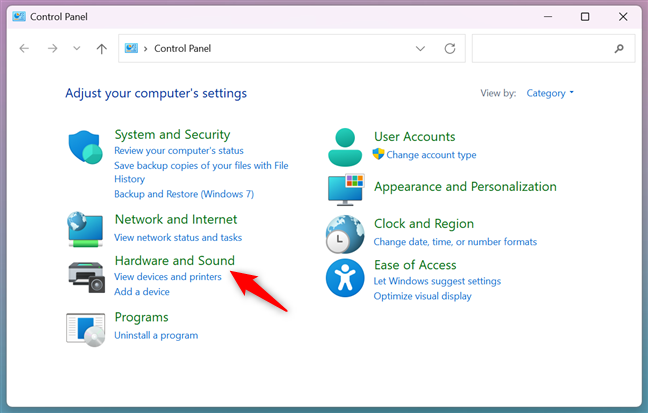Open User Accounts heading
The width and height of the screenshot is (648, 413).
point(415,136)
